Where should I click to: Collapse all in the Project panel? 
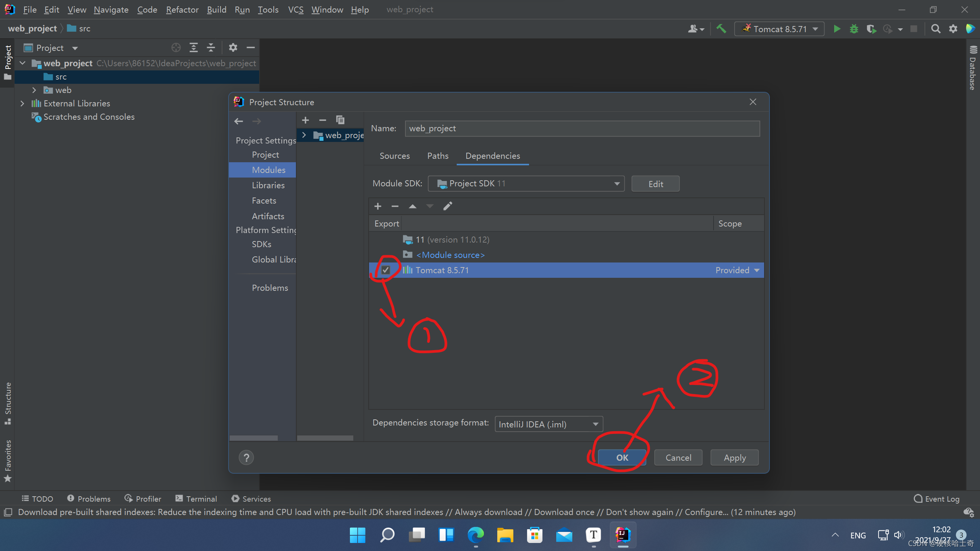[x=211, y=48]
